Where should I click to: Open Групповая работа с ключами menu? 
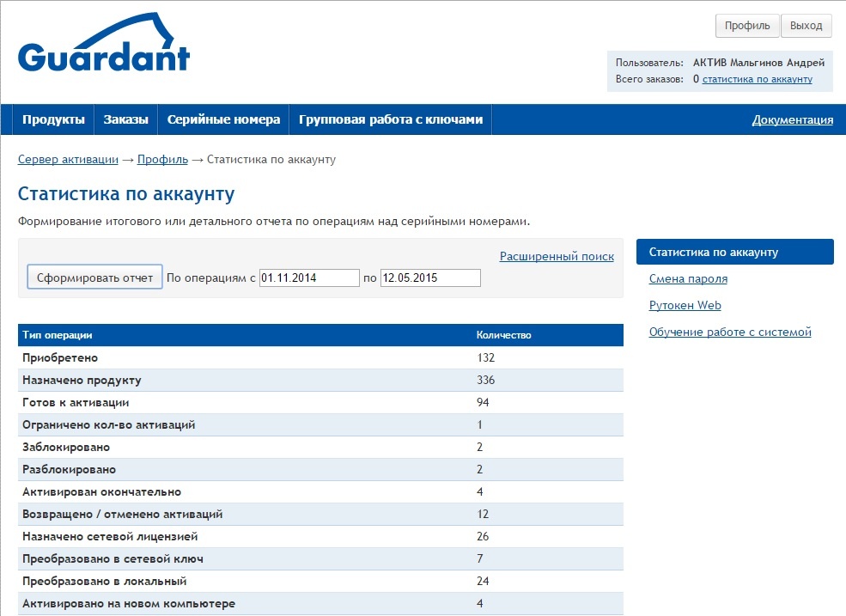tap(391, 120)
